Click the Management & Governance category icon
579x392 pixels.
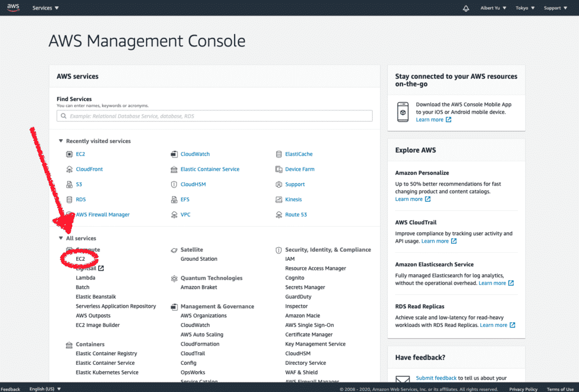coord(174,307)
